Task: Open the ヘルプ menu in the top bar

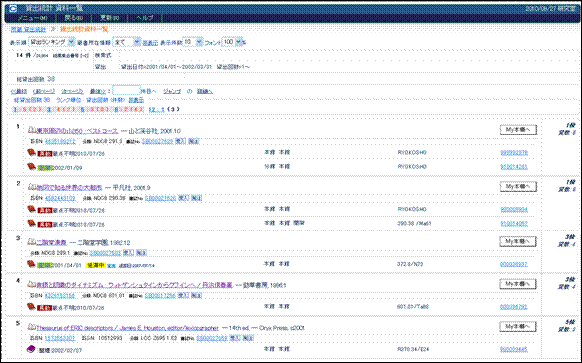Action: pos(145,18)
